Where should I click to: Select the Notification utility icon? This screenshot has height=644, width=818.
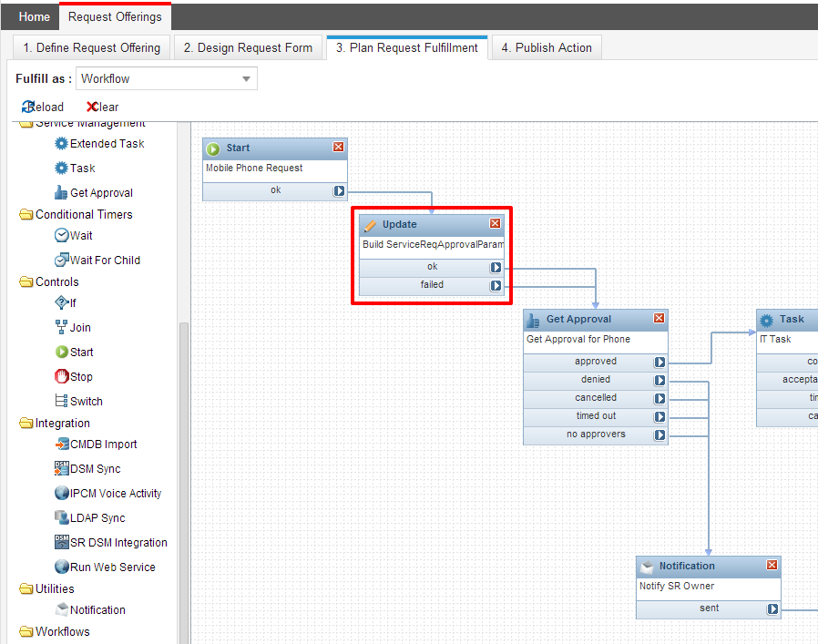click(x=92, y=609)
